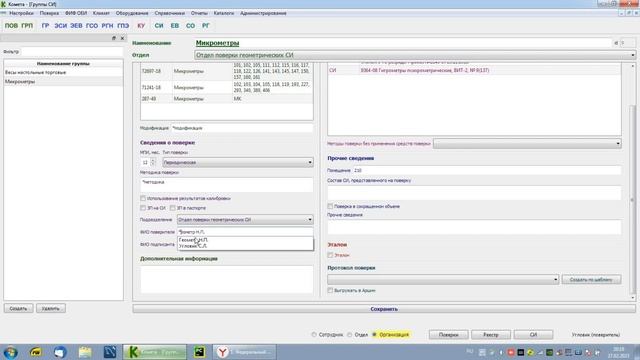Select the РГН toolbar button
Viewport: 640px width, 360px height.
click(x=107, y=25)
